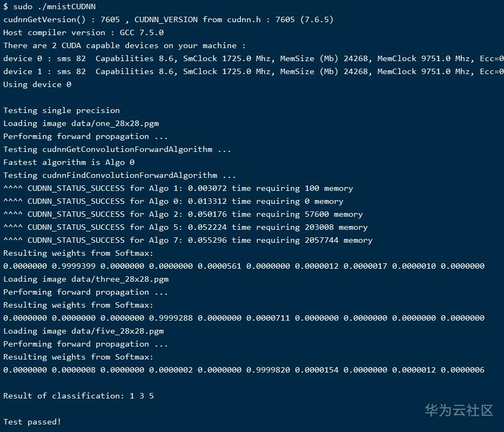The height and width of the screenshot is (432, 504).
Task: Click the Algo 5 CUDNN_STATUS_SUCCESS line
Action: pyautogui.click(x=185, y=227)
